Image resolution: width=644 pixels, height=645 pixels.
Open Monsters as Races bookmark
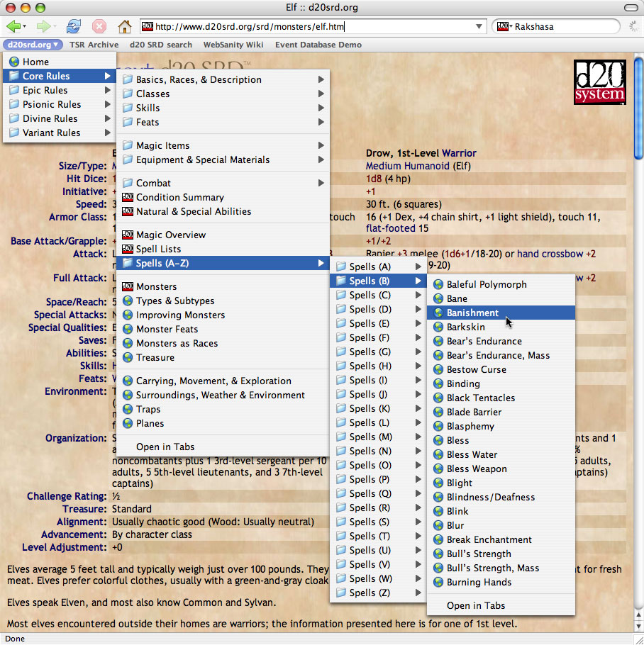(224, 344)
